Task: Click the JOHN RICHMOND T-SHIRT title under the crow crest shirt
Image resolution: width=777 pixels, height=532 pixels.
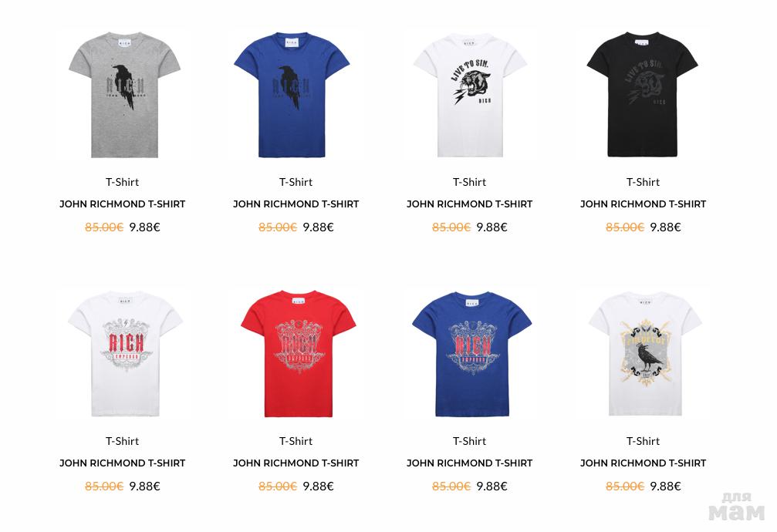Action: click(x=644, y=463)
